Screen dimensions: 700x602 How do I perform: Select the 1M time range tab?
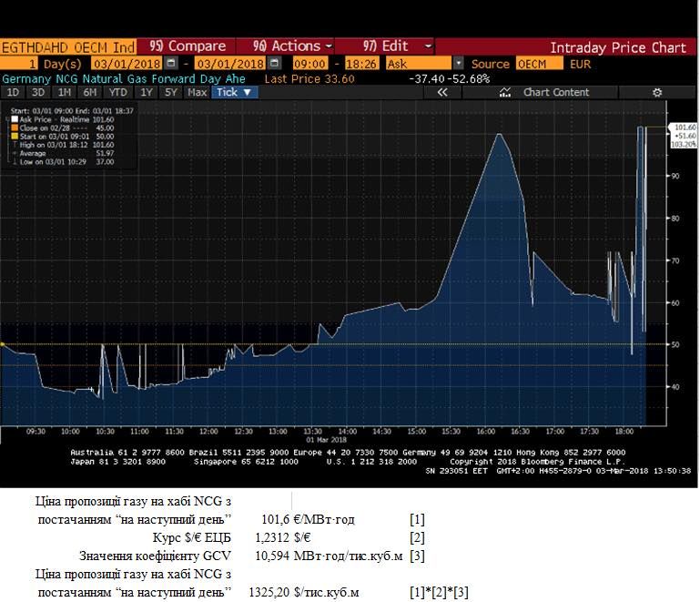[x=65, y=93]
